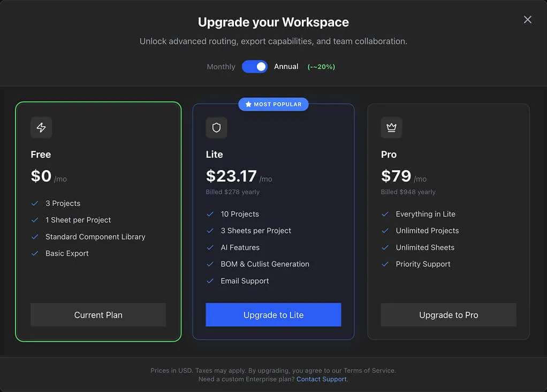Click the checkmark beside Basic Export
This screenshot has height=392, width=547.
35,253
